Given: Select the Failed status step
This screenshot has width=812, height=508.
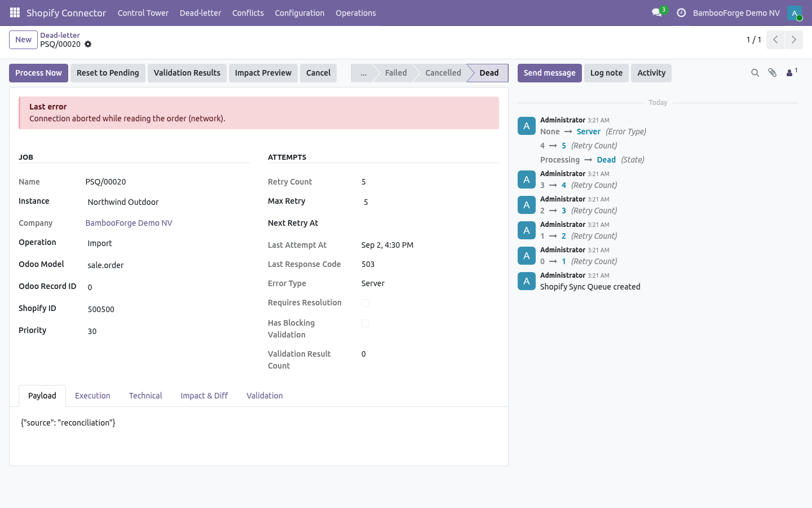Looking at the screenshot, I should point(396,73).
